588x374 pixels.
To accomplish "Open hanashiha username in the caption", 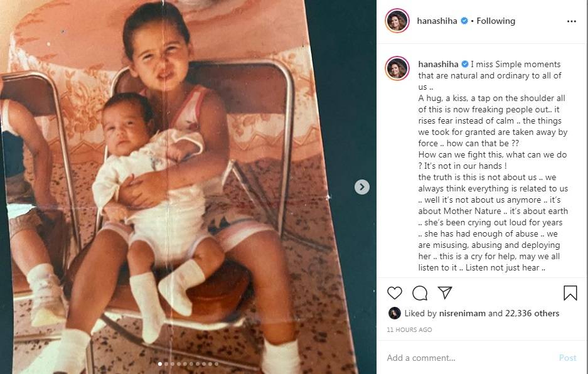I will click(x=438, y=64).
